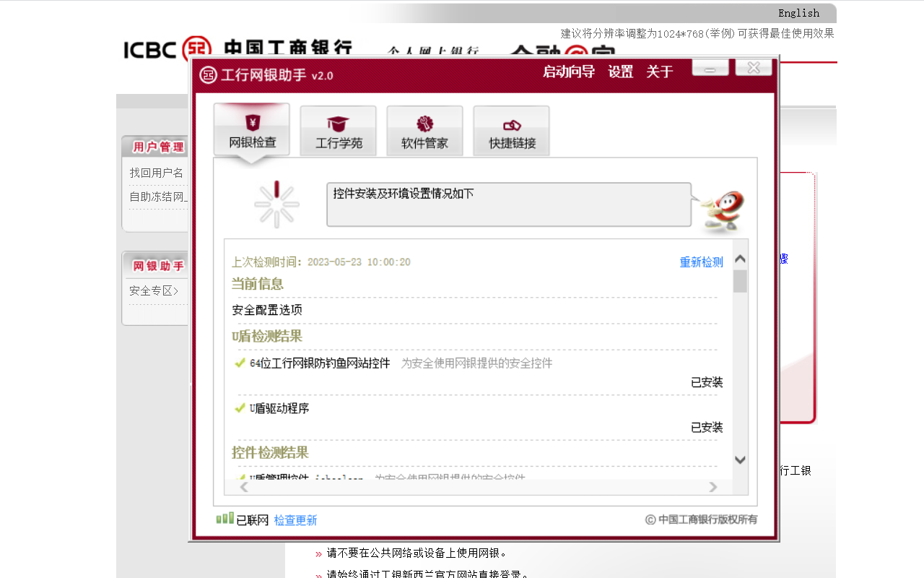Viewport: 924px width, 578px height.
Task: Open the 设置 menu
Action: [620, 72]
